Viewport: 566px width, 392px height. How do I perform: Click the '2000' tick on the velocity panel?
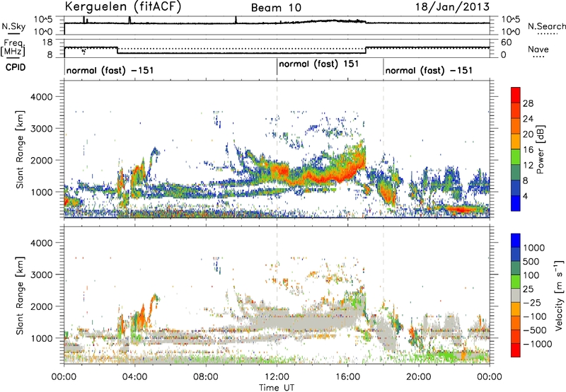click(x=42, y=306)
